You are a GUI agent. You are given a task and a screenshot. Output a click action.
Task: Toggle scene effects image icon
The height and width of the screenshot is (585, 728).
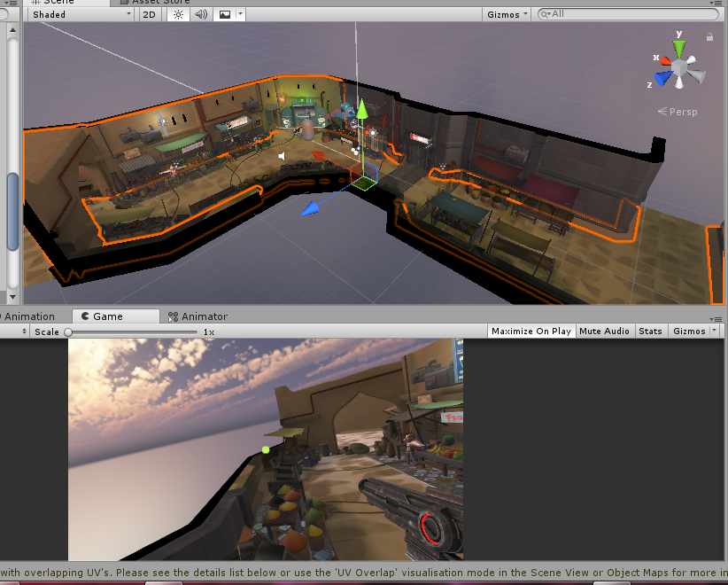(225, 14)
